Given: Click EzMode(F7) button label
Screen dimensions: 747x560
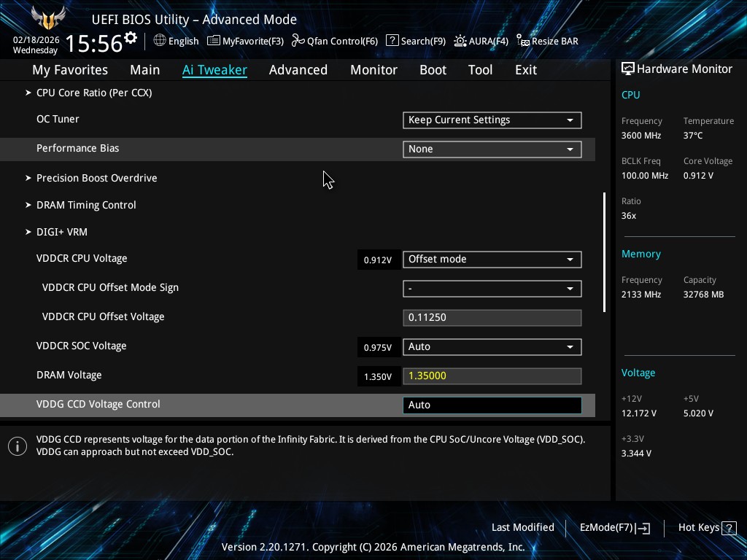Looking at the screenshot, I should coord(606,528).
